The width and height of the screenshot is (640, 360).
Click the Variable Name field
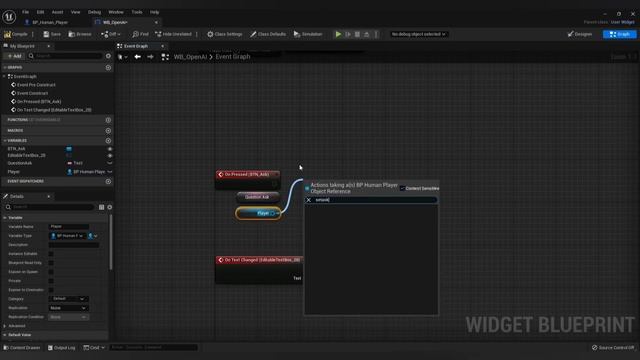[69, 227]
